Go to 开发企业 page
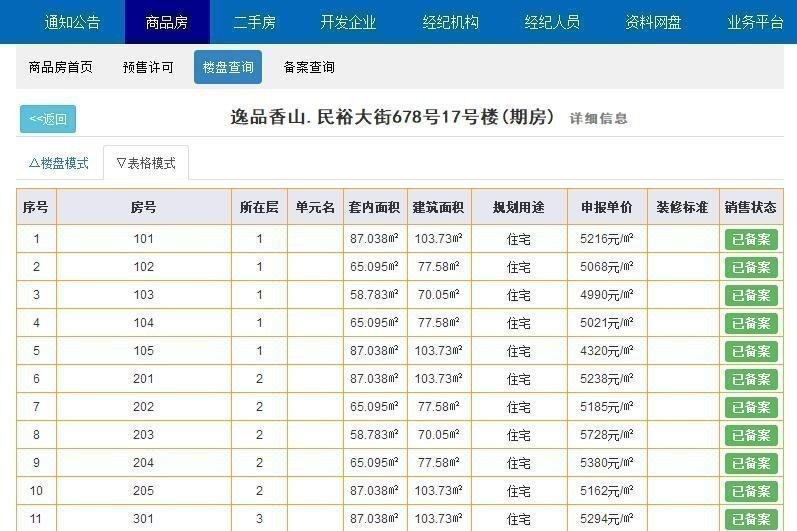The width and height of the screenshot is (797, 531). (348, 22)
